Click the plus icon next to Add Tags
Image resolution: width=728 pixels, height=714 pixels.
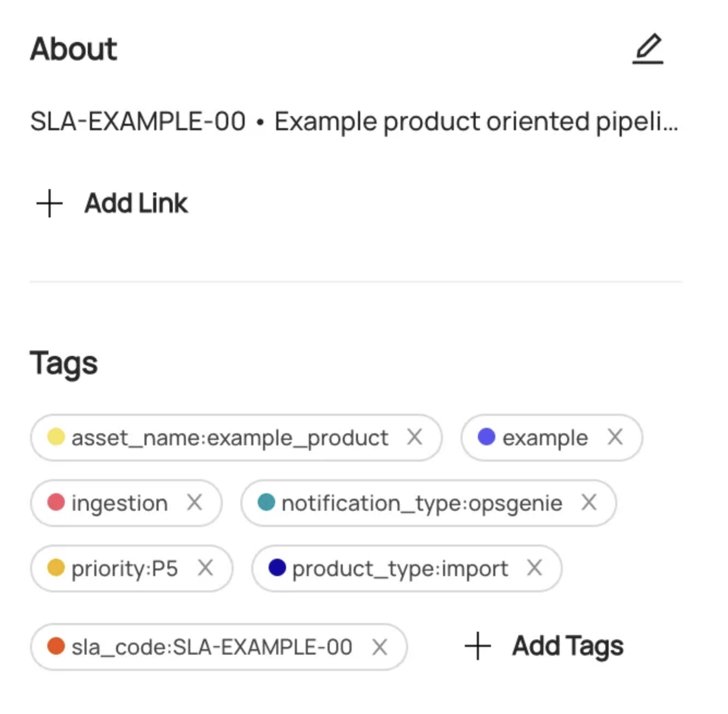coord(478,646)
